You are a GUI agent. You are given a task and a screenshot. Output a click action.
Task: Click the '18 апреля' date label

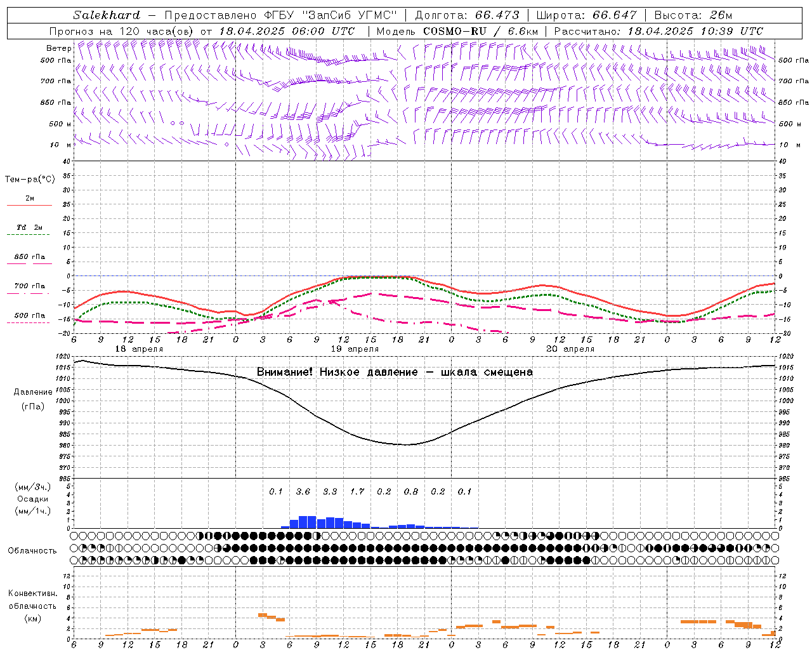(x=139, y=349)
